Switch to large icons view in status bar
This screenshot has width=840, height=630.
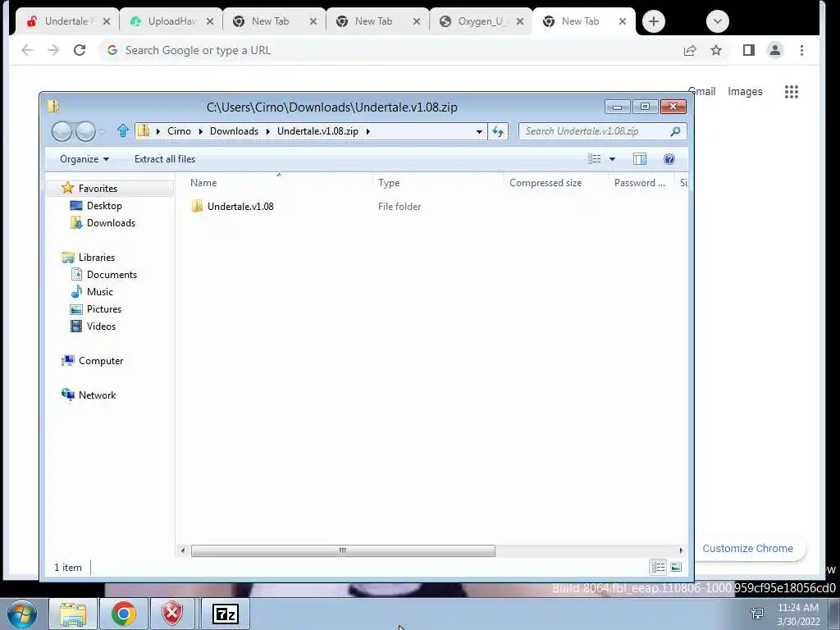click(x=676, y=567)
